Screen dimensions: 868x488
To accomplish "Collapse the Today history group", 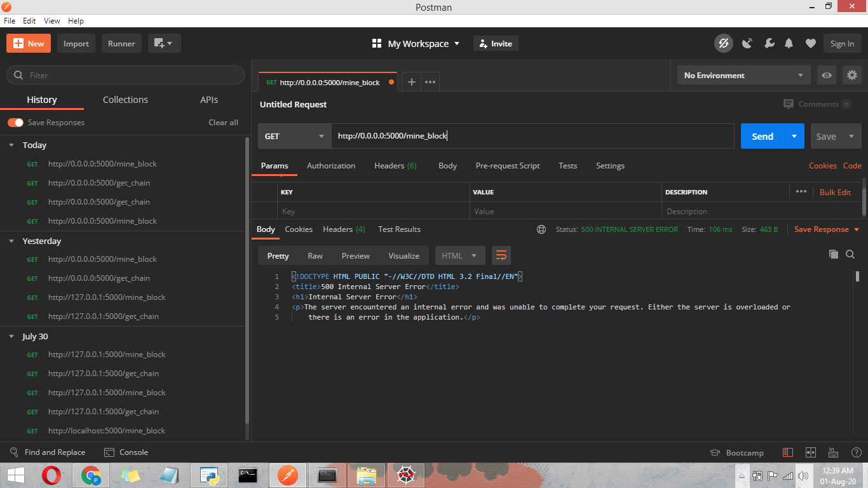I will tap(11, 145).
